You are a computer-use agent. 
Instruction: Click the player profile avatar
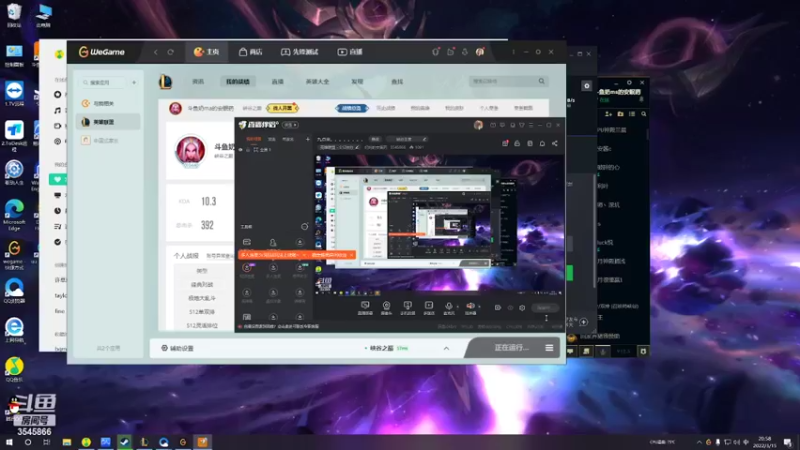coord(190,152)
